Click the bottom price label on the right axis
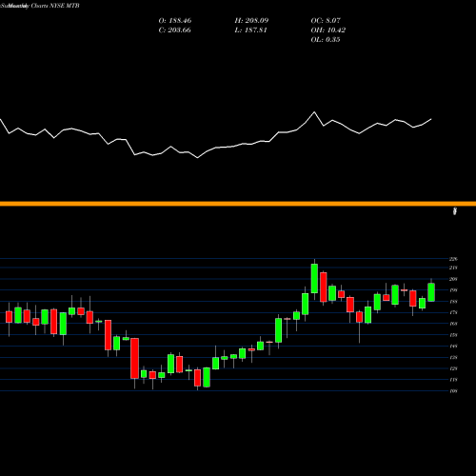The image size is (476, 476). (453, 391)
